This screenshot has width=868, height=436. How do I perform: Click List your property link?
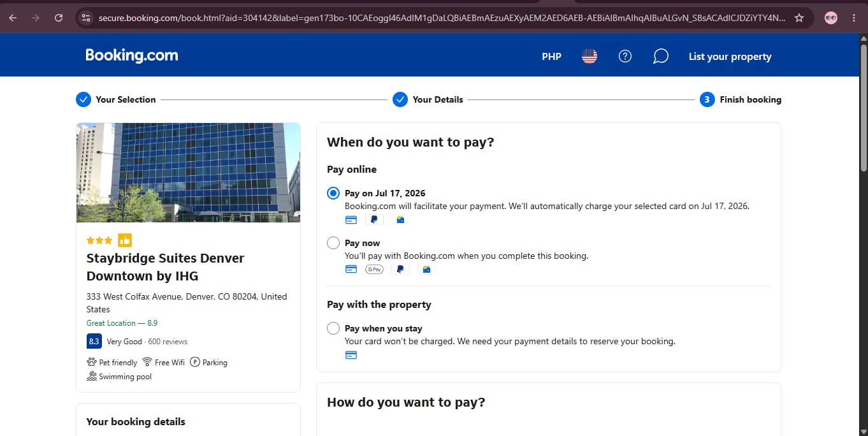(730, 56)
